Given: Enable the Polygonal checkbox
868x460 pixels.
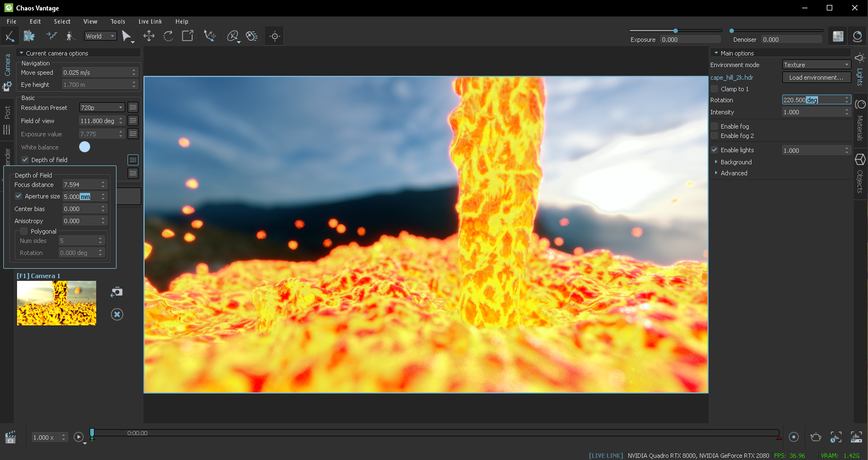Looking at the screenshot, I should click(24, 231).
